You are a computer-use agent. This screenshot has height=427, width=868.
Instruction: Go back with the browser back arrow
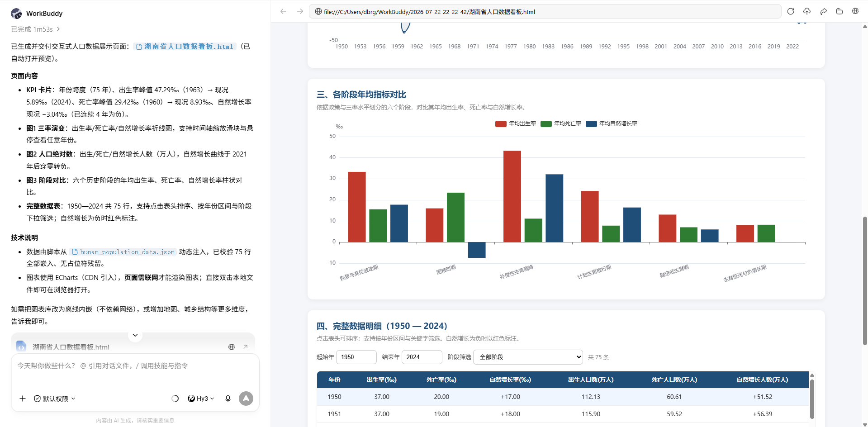[x=284, y=11]
